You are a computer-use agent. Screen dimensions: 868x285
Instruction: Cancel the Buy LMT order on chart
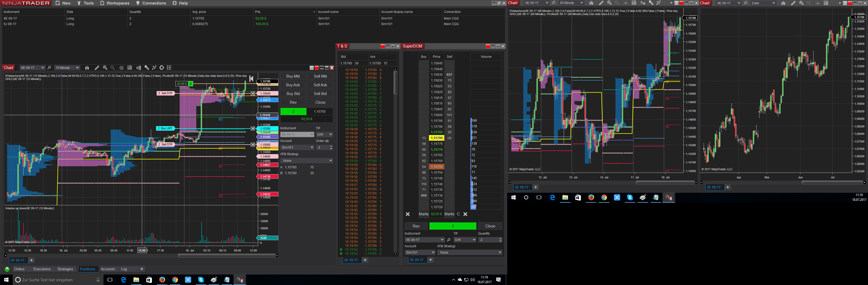(x=253, y=129)
